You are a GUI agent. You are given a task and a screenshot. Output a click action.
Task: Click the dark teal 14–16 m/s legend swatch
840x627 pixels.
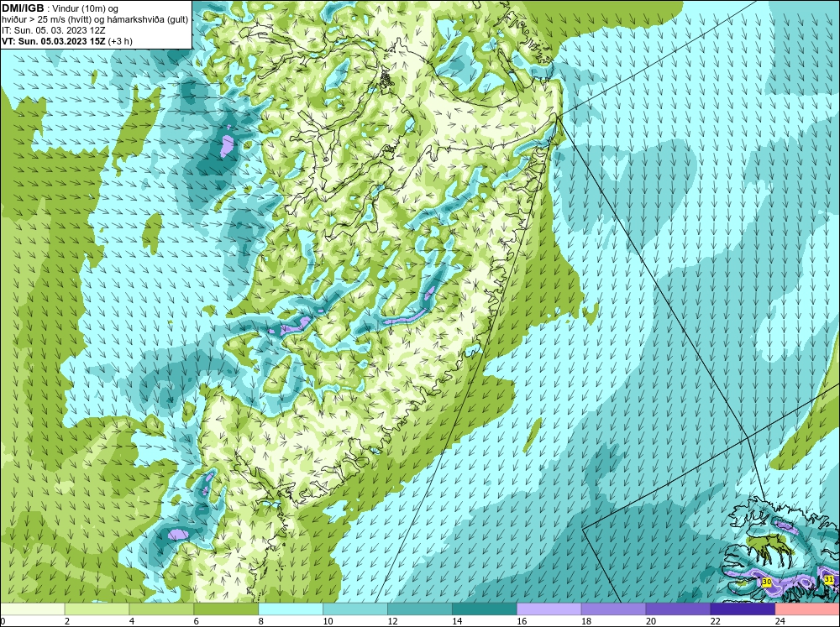(485, 609)
